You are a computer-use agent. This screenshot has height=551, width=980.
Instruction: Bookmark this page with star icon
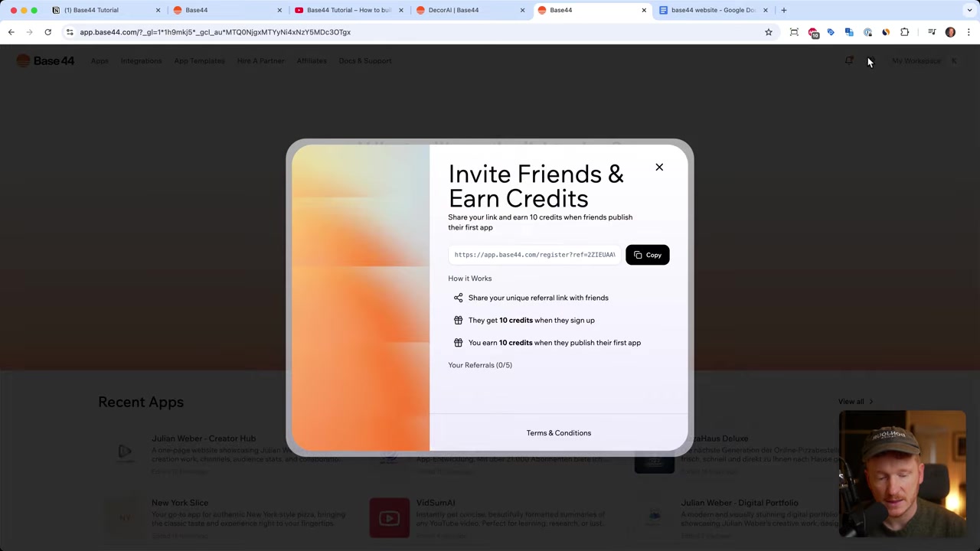pyautogui.click(x=769, y=32)
